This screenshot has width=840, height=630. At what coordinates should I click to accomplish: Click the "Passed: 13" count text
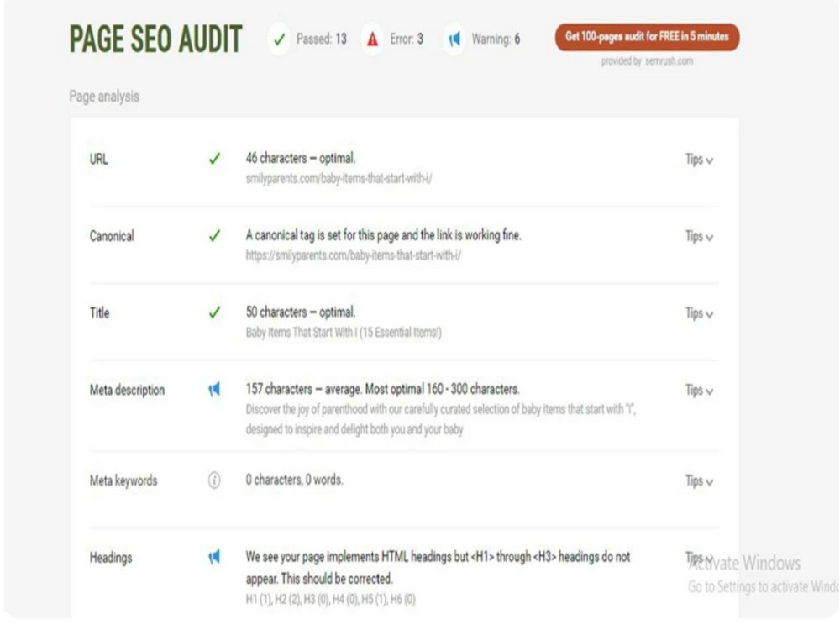pos(322,39)
